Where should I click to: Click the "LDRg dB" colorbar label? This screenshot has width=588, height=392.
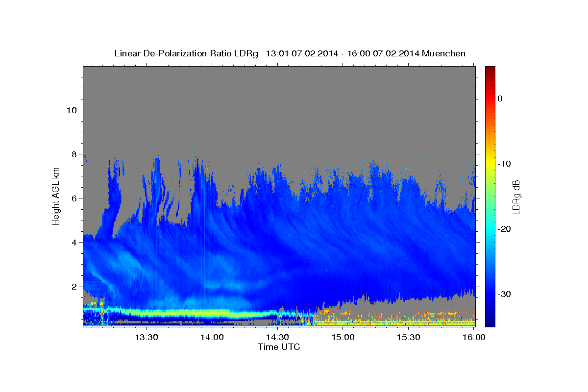point(515,196)
